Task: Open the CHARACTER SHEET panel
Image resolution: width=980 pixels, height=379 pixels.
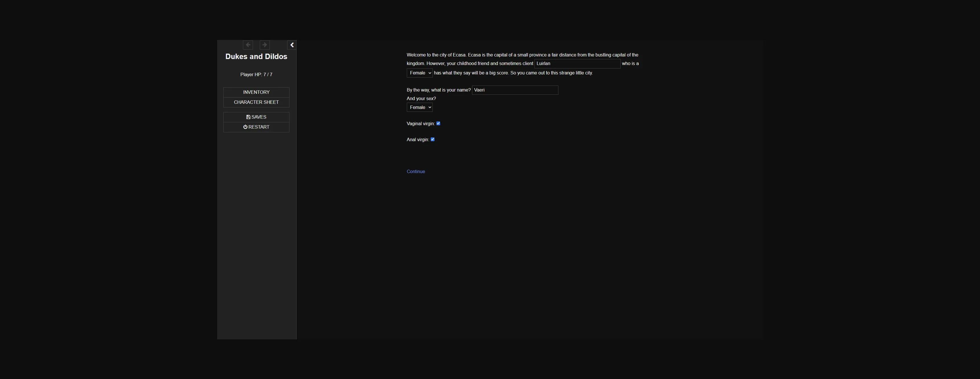Action: pos(256,102)
